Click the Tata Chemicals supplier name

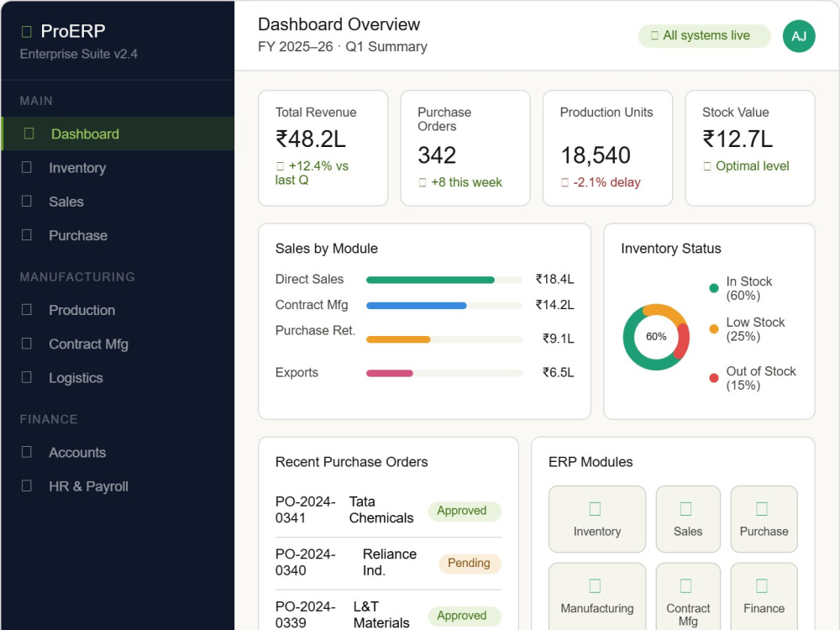click(381, 510)
